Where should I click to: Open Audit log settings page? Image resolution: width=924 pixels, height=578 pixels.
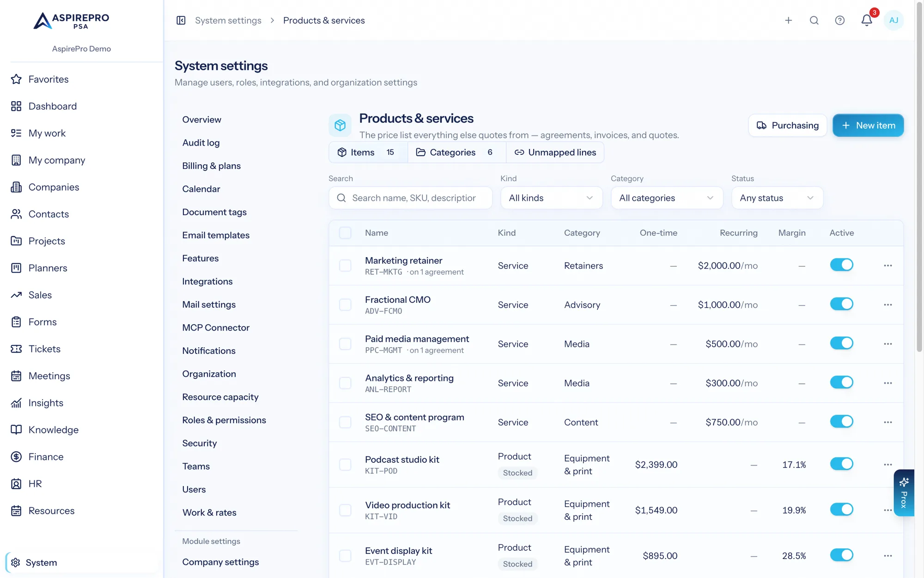pos(201,143)
